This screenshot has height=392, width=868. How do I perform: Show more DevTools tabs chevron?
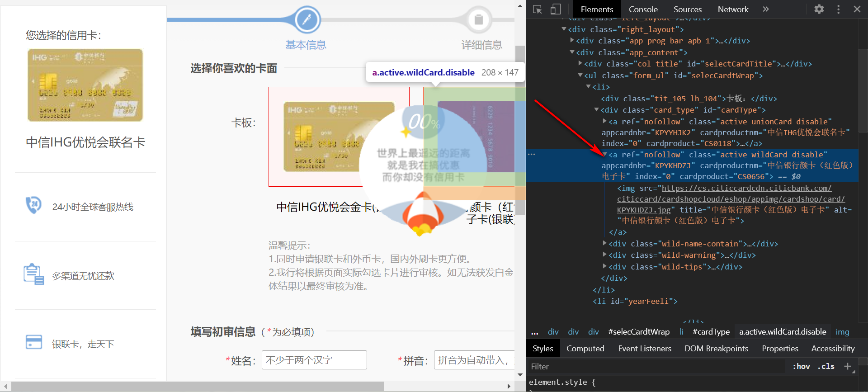765,9
